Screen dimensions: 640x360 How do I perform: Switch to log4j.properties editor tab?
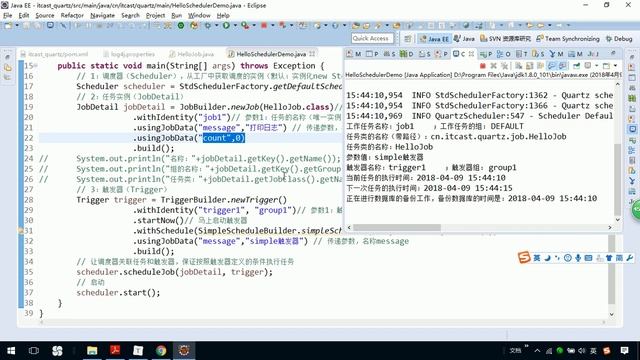(130, 54)
